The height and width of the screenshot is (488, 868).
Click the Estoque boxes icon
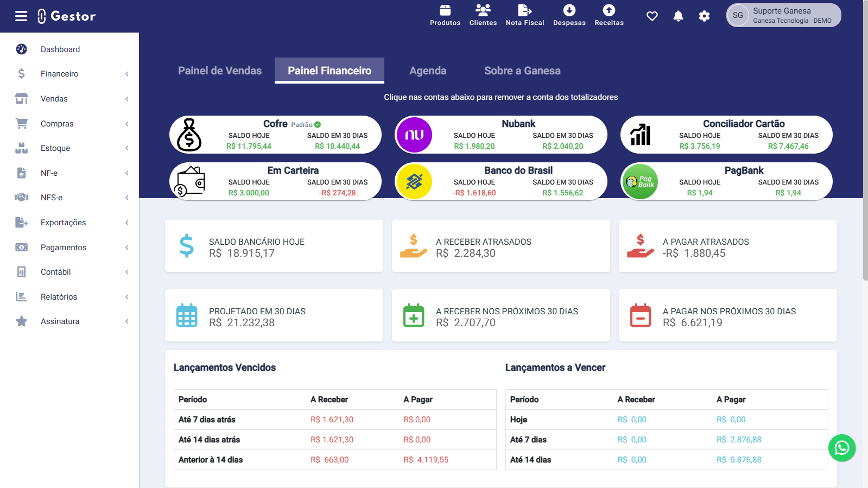coord(22,148)
